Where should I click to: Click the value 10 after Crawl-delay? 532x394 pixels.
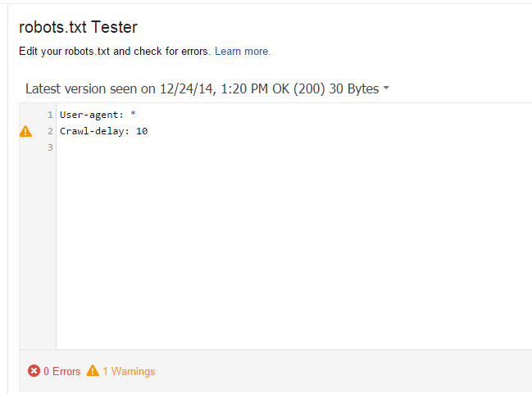[142, 131]
